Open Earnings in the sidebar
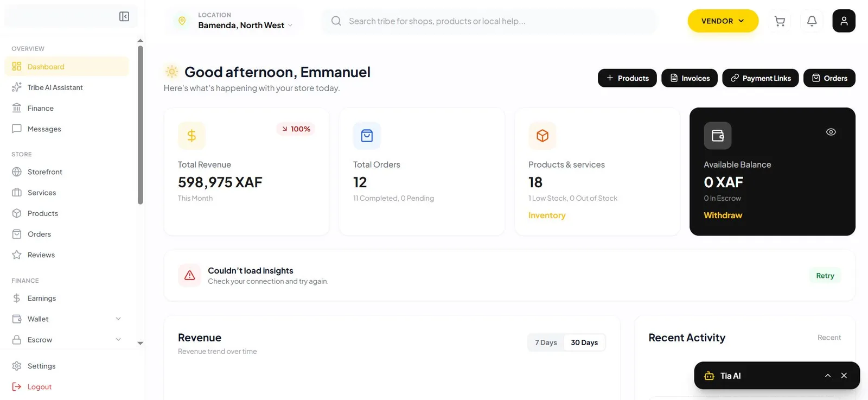Screen dimensions: 868x400 click(67, 298)
